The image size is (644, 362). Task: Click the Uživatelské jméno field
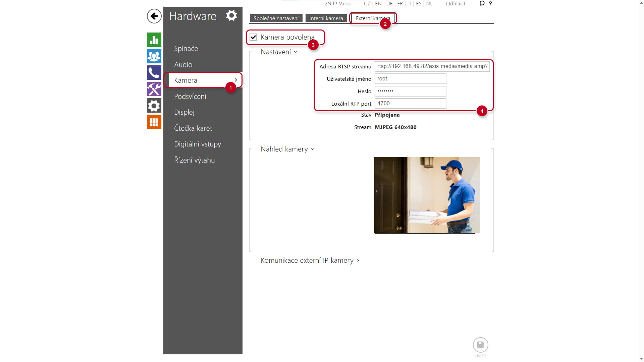(410, 79)
